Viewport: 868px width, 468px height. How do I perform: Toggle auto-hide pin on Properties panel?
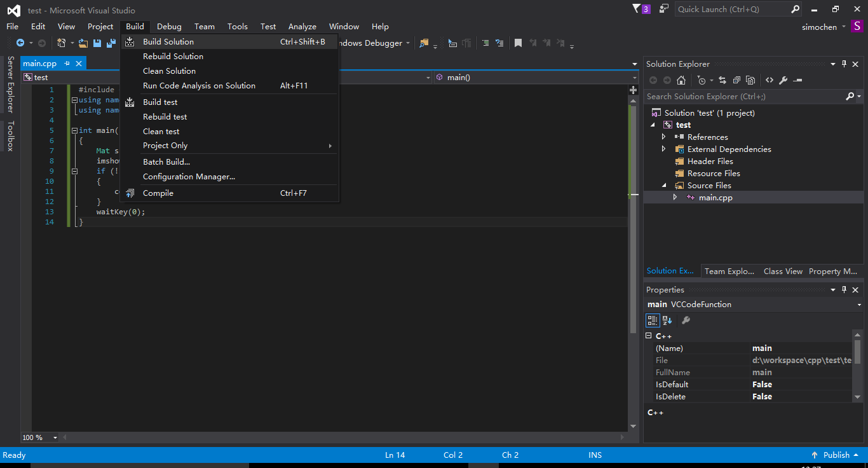[x=844, y=290]
